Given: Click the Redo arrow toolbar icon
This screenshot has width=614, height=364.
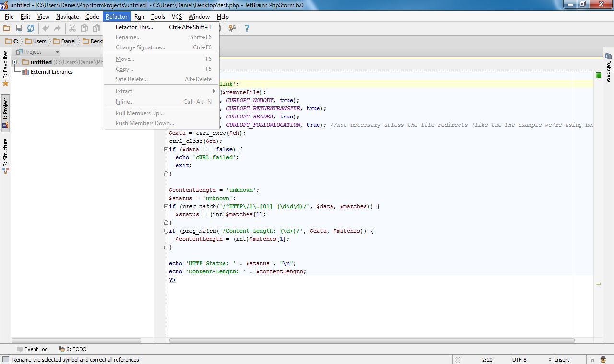Looking at the screenshot, I should [x=58, y=29].
